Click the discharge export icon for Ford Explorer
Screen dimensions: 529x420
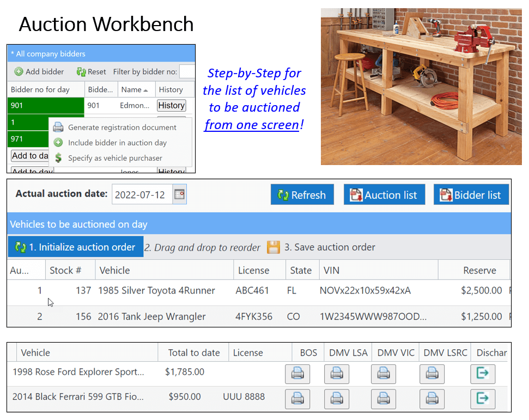(x=483, y=374)
